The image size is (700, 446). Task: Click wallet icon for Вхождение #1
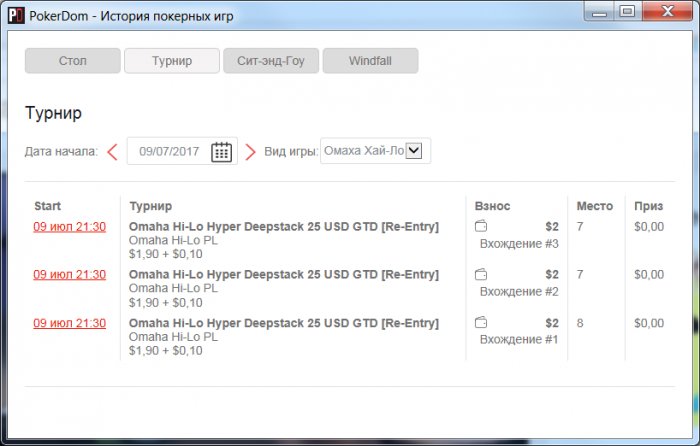(481, 322)
